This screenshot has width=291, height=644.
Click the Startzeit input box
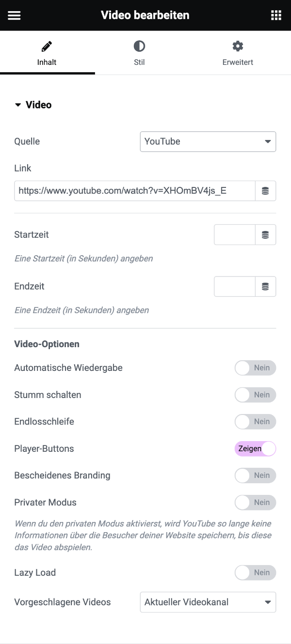(x=235, y=234)
